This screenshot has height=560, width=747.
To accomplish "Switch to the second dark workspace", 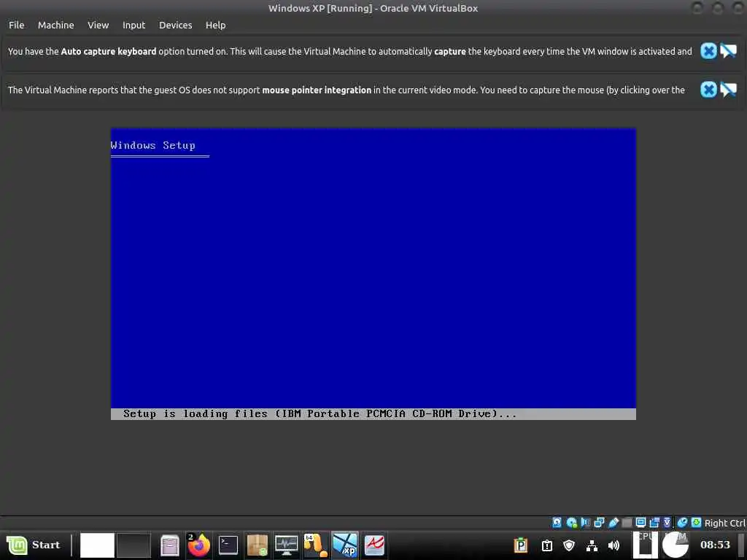I will coord(134,545).
